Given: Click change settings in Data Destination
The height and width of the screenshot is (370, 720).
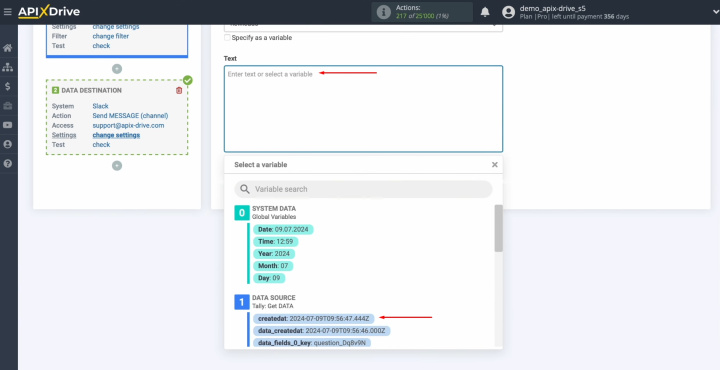Looking at the screenshot, I should (116, 135).
